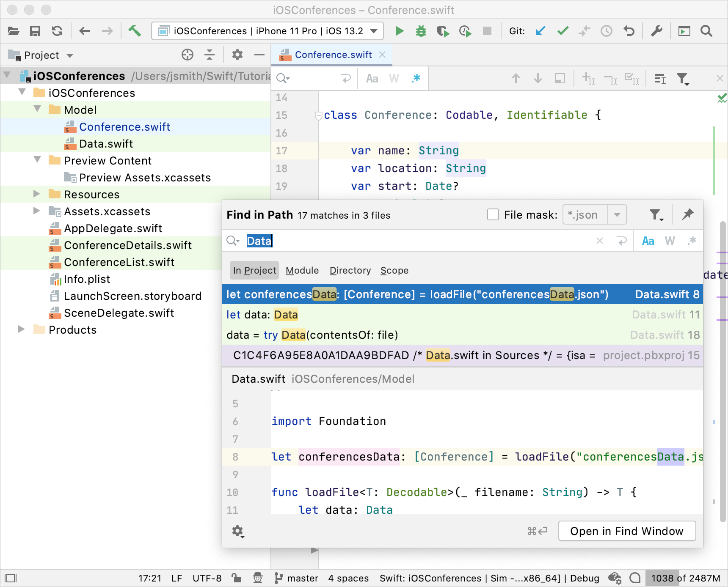Toggle Words in editor search bar
The height and width of the screenshot is (587, 728).
394,78
